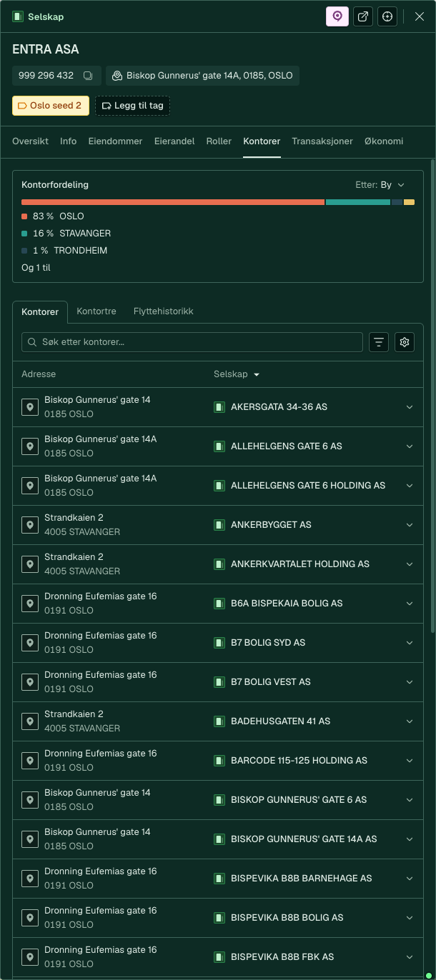Open the Transaksjoner tab
This screenshot has width=436, height=980.
point(322,141)
